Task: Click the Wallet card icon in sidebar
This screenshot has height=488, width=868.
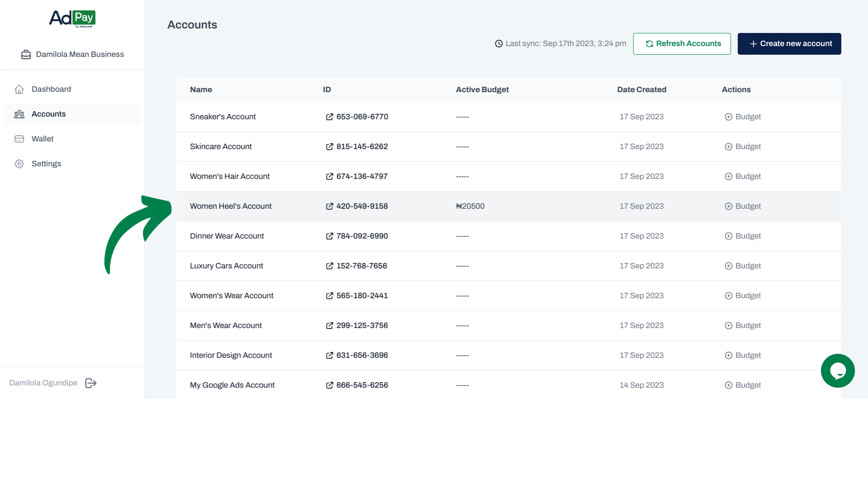Action: 19,139
